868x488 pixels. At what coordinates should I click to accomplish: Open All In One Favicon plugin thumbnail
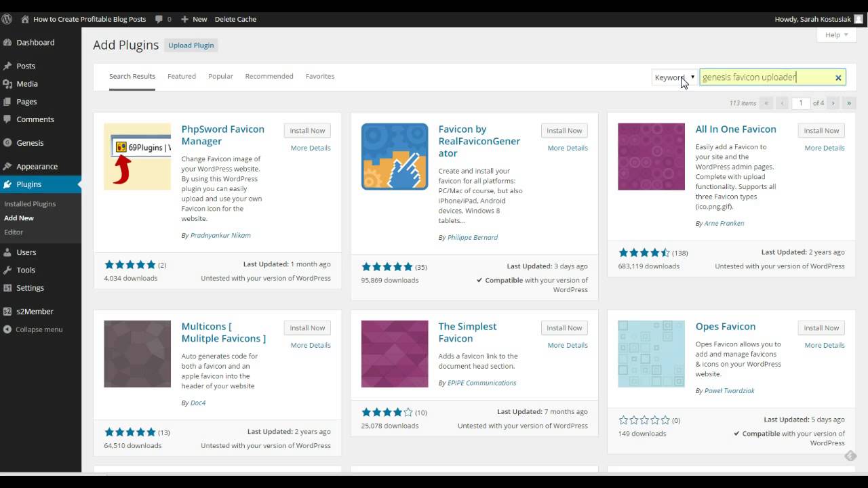pos(652,157)
